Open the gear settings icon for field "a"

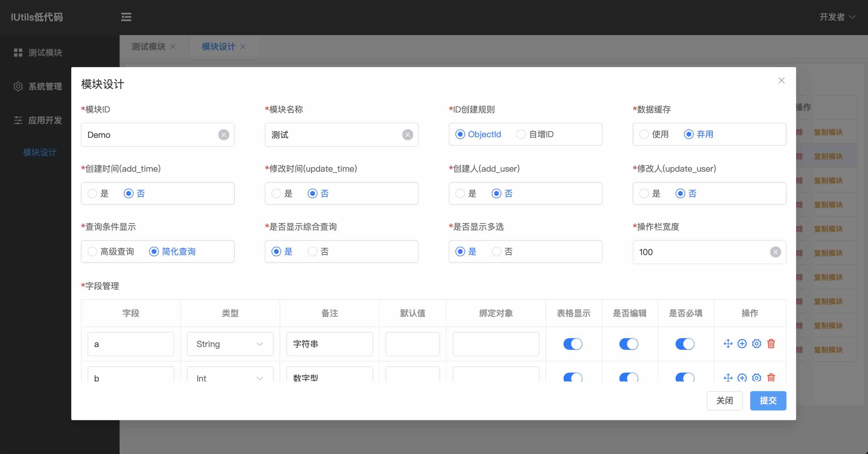[757, 344]
